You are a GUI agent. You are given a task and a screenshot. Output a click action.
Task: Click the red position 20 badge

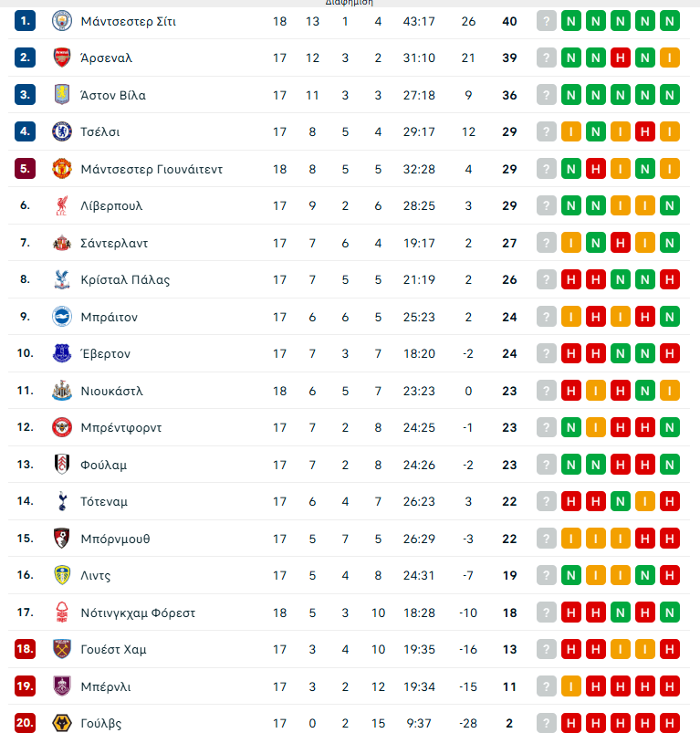pyautogui.click(x=26, y=723)
